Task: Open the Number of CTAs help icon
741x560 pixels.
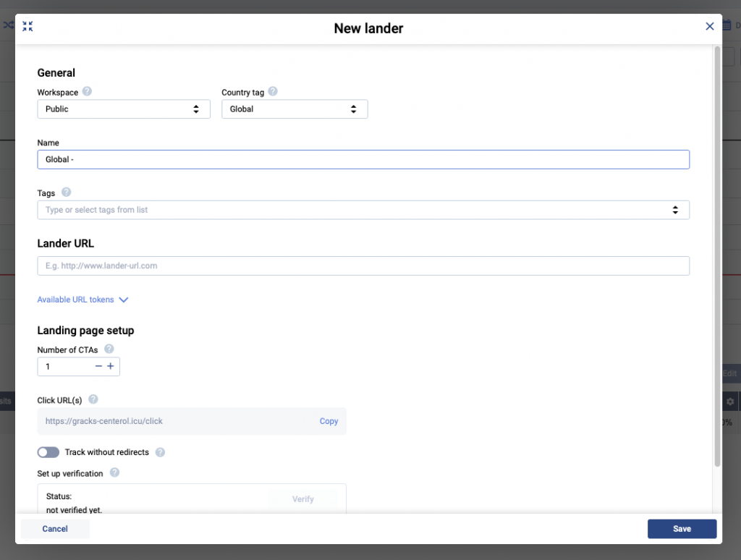Action: [x=109, y=349]
